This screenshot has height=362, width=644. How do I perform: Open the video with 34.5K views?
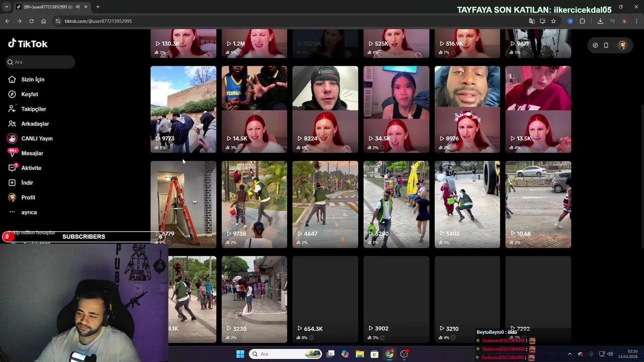pos(396,109)
